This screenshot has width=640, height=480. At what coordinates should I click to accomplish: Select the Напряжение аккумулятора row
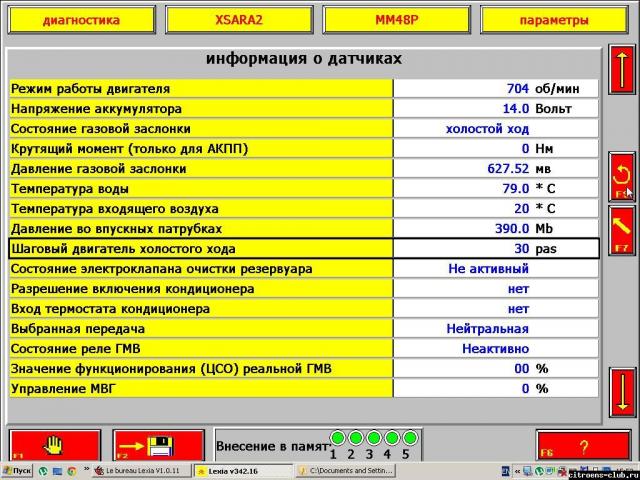[x=304, y=109]
